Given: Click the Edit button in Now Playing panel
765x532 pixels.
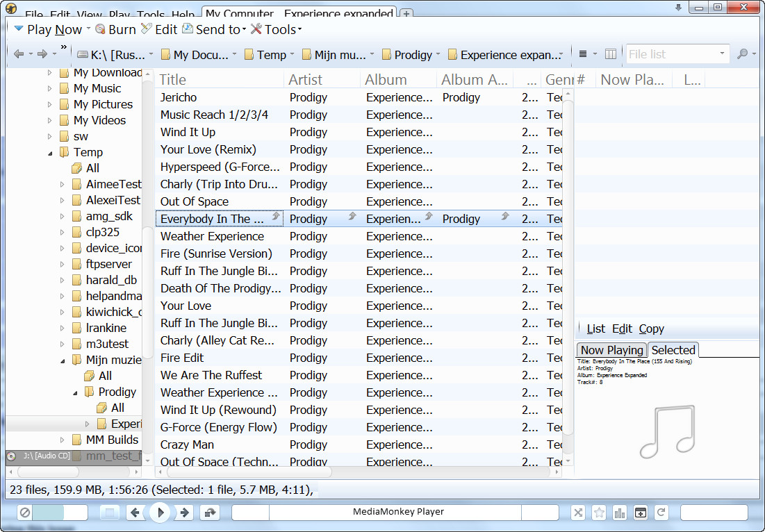Looking at the screenshot, I should (x=622, y=329).
